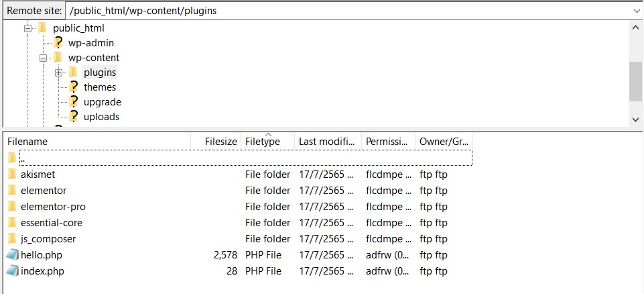Select the upgrade folder in tree

pyautogui.click(x=102, y=102)
